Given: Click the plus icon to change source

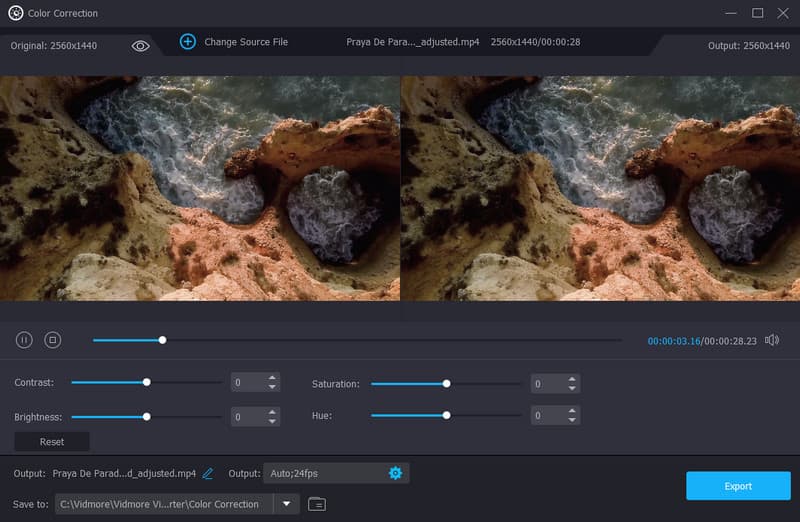Looking at the screenshot, I should click(x=187, y=42).
